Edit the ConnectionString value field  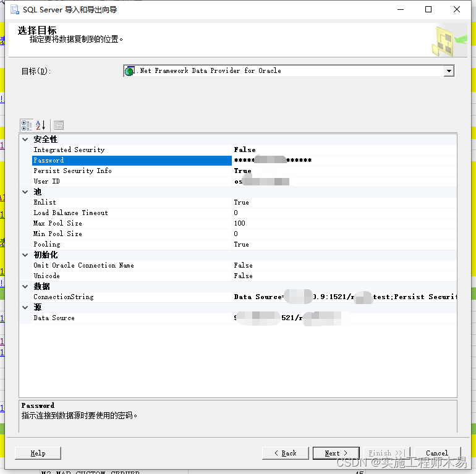pyautogui.click(x=344, y=297)
